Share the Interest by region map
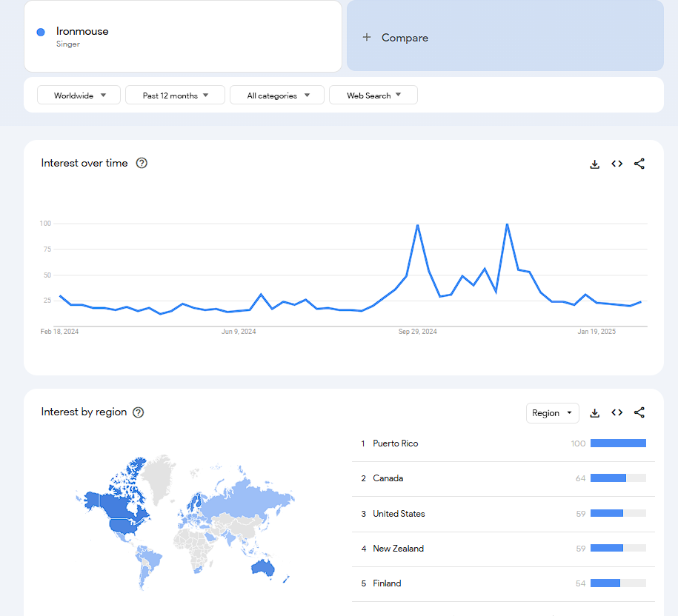This screenshot has height=616, width=678. [x=639, y=413]
